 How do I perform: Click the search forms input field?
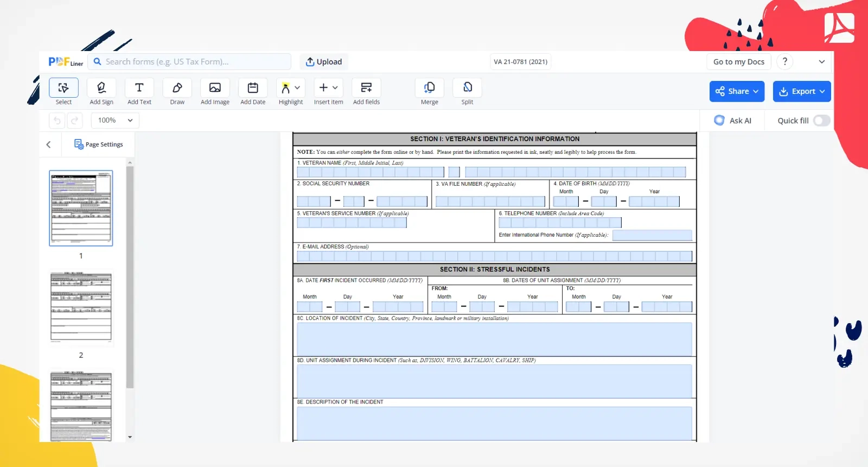click(x=190, y=62)
